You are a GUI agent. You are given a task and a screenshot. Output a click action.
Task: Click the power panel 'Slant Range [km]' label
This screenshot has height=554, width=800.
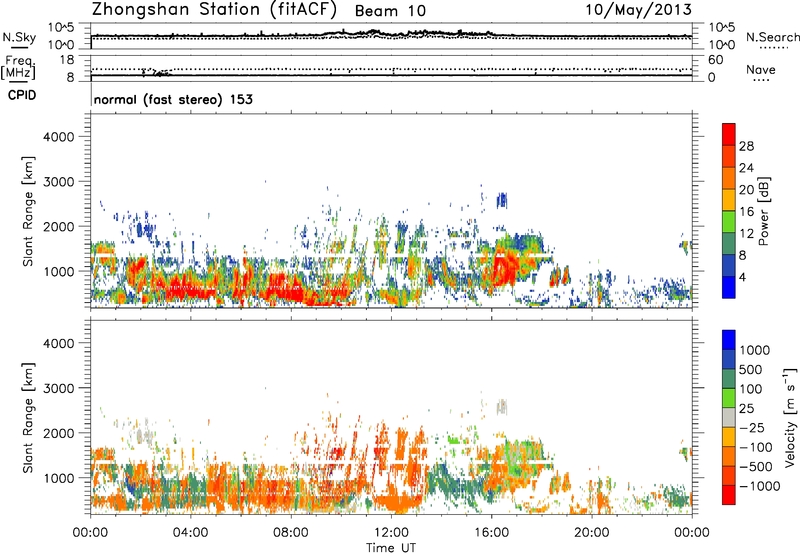coord(28,211)
